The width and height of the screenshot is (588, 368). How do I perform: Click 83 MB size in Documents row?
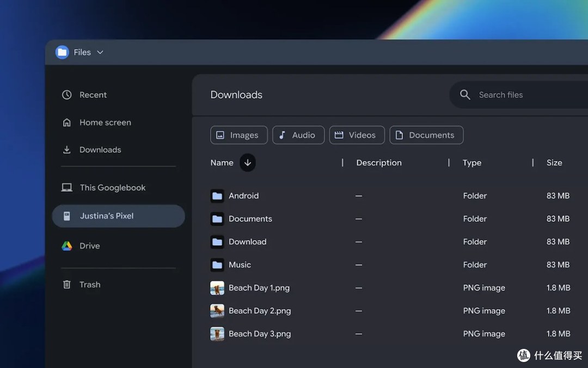[558, 219]
